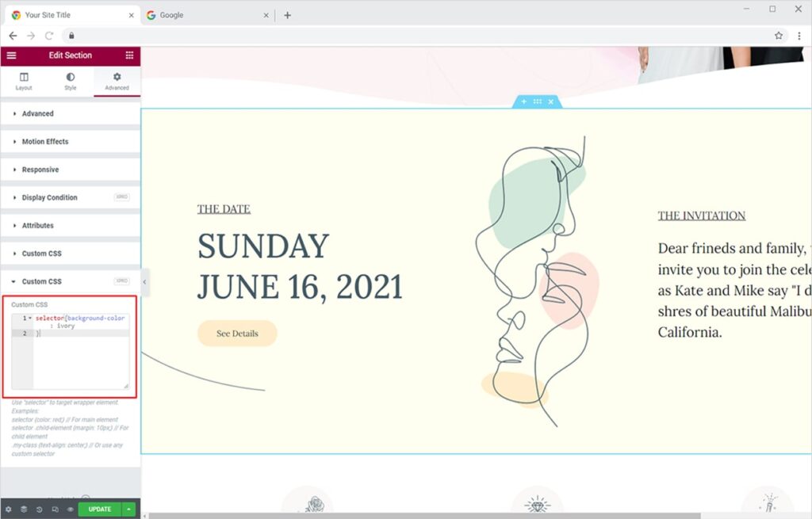Open the Elementor hamburger menu
This screenshot has height=519, width=812.
(11, 55)
